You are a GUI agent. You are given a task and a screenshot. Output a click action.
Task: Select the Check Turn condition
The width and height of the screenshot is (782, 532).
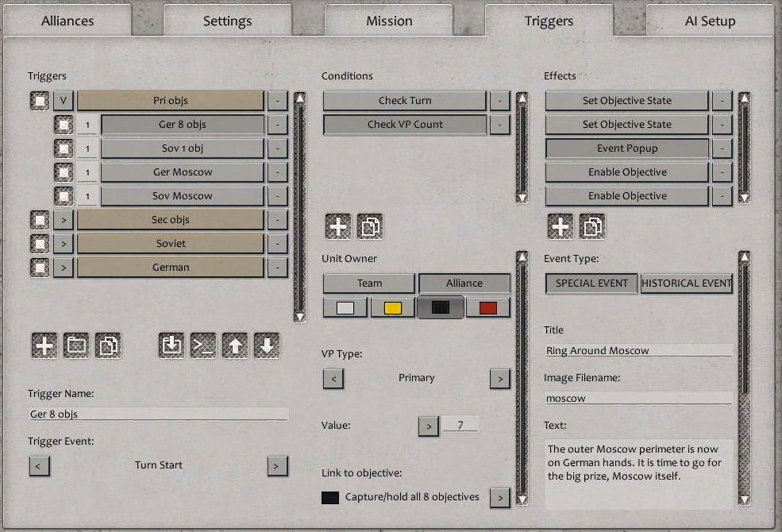(404, 101)
